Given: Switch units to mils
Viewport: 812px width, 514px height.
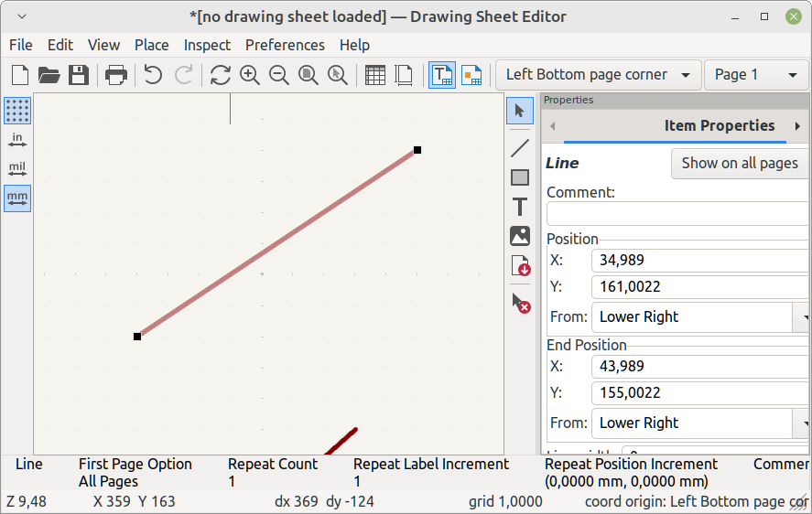Looking at the screenshot, I should click(x=17, y=169).
